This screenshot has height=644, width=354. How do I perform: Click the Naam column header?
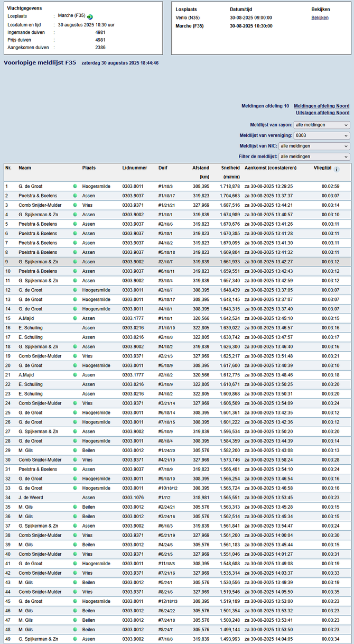point(25,168)
